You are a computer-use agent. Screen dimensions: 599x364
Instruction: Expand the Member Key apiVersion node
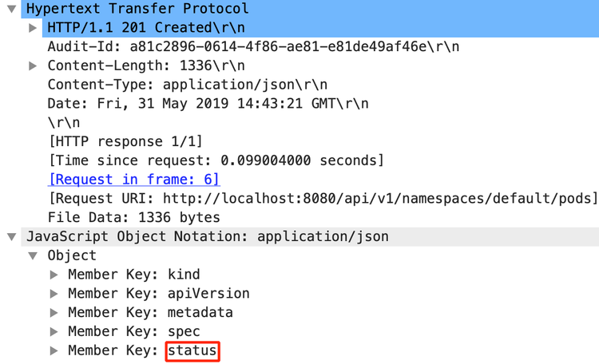pos(54,294)
